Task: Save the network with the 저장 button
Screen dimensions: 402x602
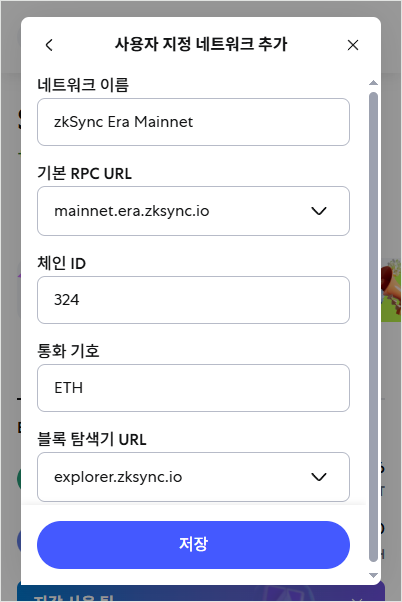Action: point(193,545)
